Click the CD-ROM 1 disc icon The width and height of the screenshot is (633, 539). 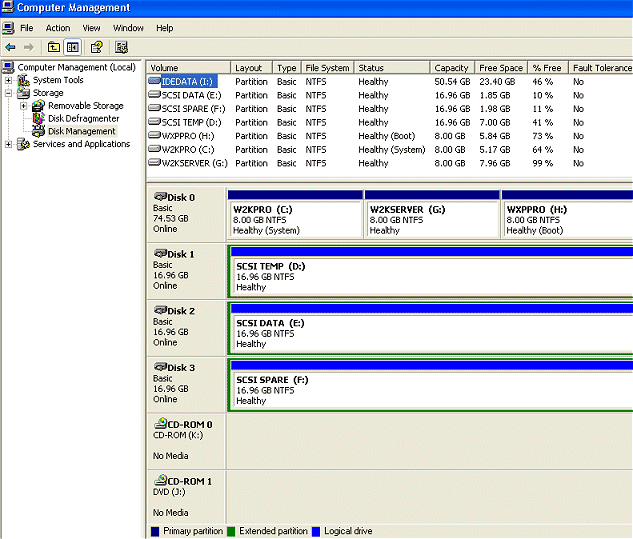click(160, 480)
